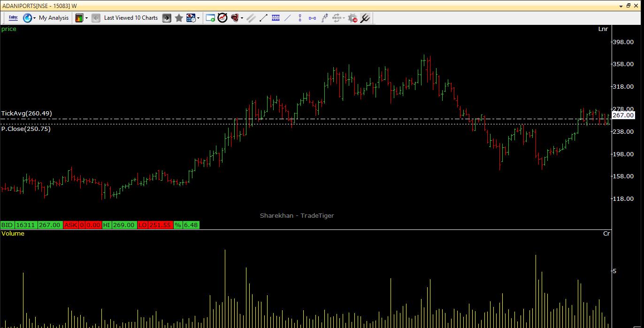Select the horizontal line tool
Image resolution: width=644 pixels, height=328 pixels.
[312, 18]
